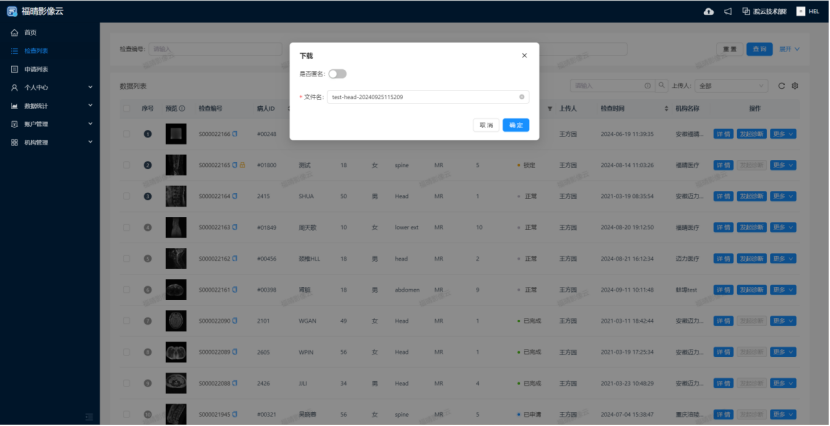Click the lock icon beside S000022165

(x=242, y=164)
